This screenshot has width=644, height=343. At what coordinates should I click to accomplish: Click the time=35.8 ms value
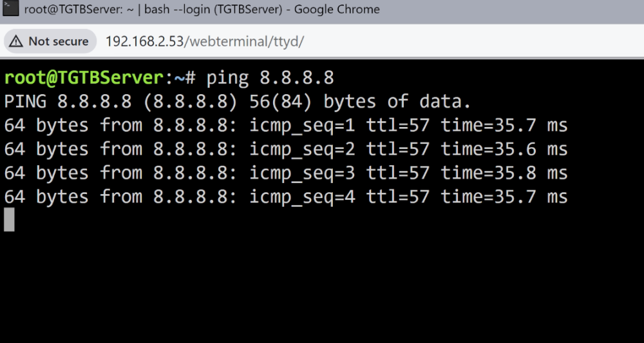(504, 173)
